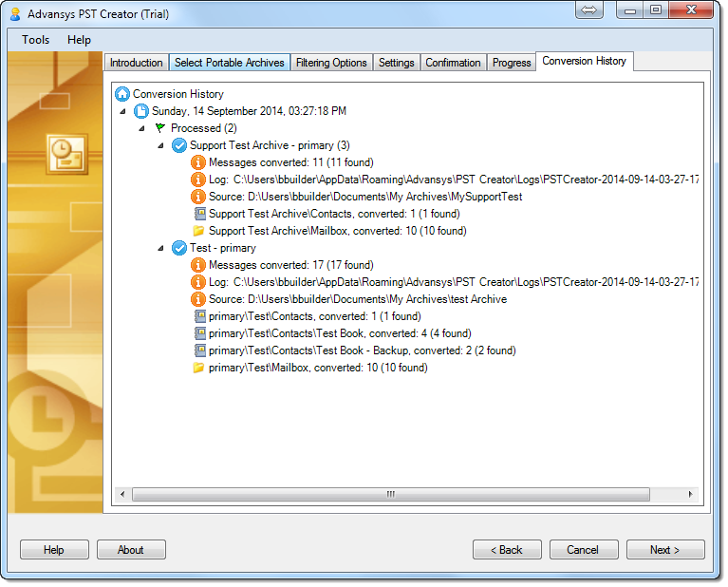Open the Help menu
Viewport: 728px width, 587px height.
(x=79, y=40)
